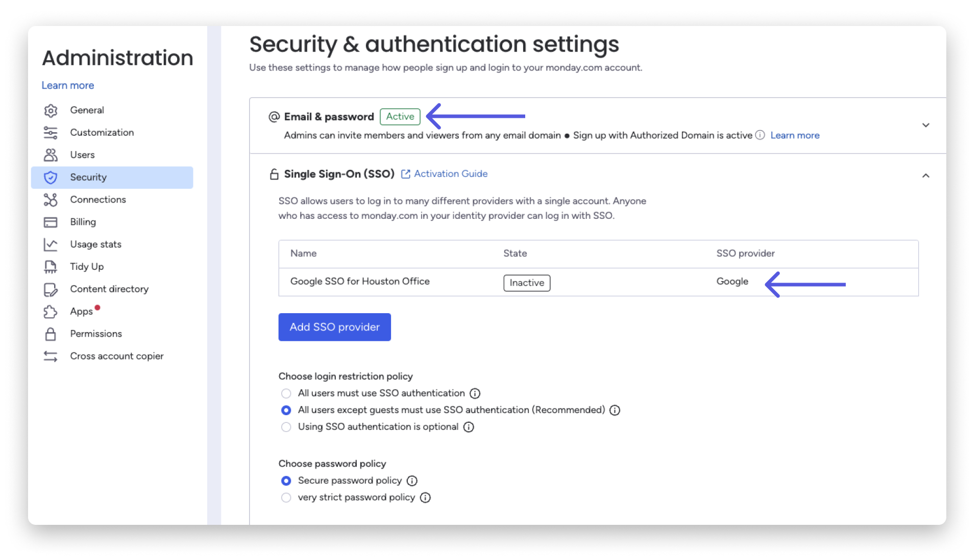
Task: Select 'All users must use SSO authentication'
Action: click(286, 393)
